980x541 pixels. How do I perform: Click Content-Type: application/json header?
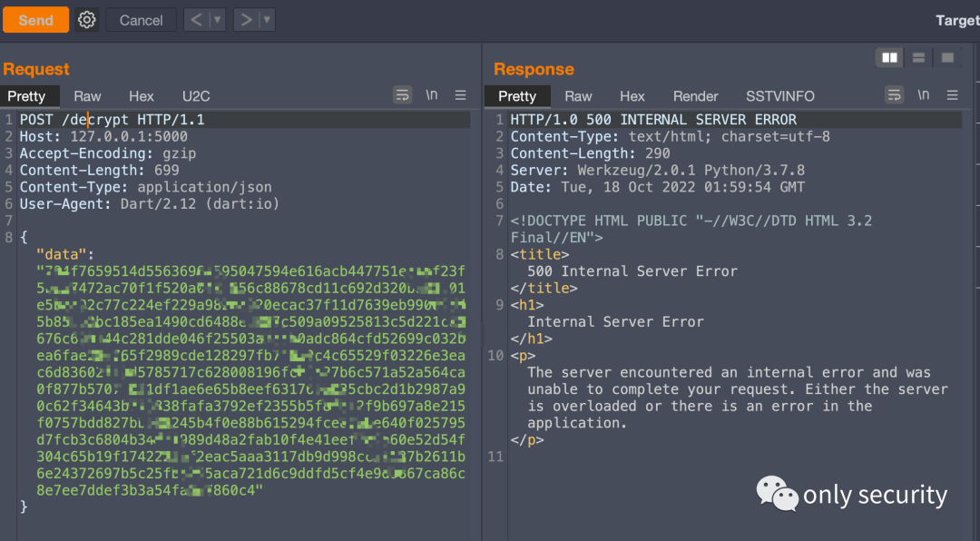(x=145, y=187)
